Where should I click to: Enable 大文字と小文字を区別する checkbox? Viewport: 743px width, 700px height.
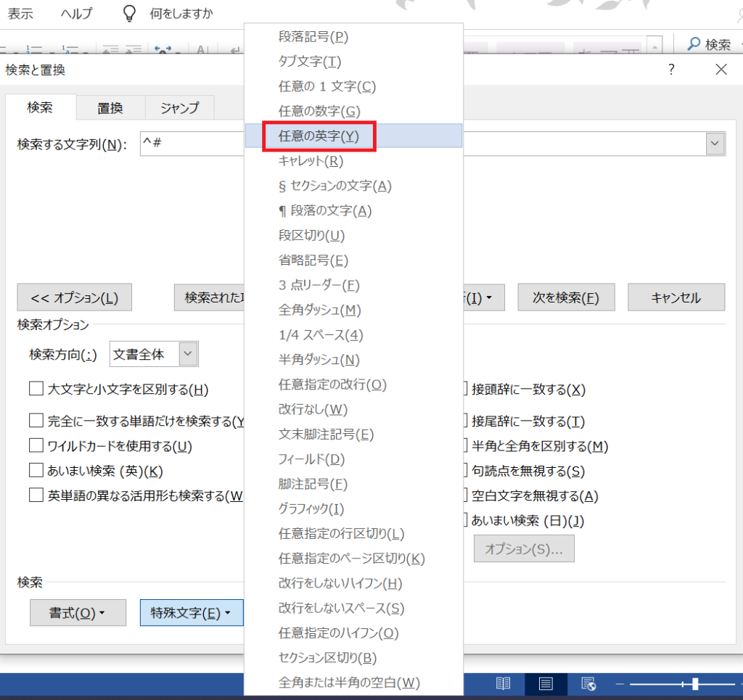36,390
